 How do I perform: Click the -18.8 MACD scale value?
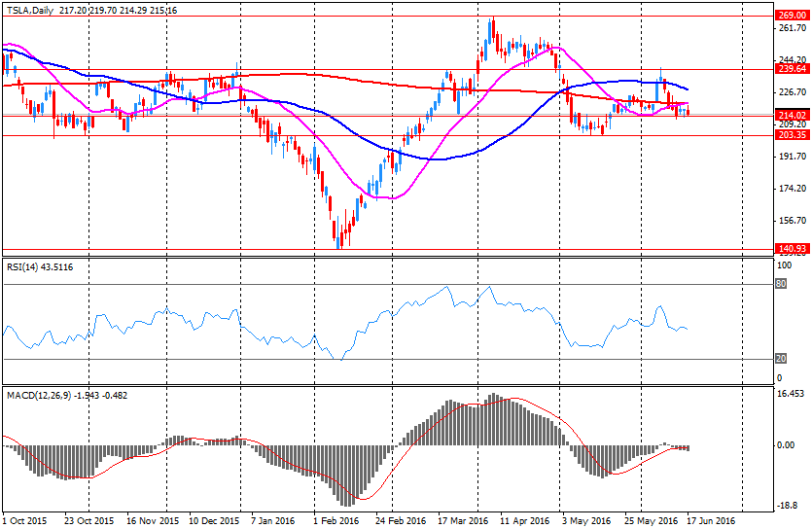point(787,506)
